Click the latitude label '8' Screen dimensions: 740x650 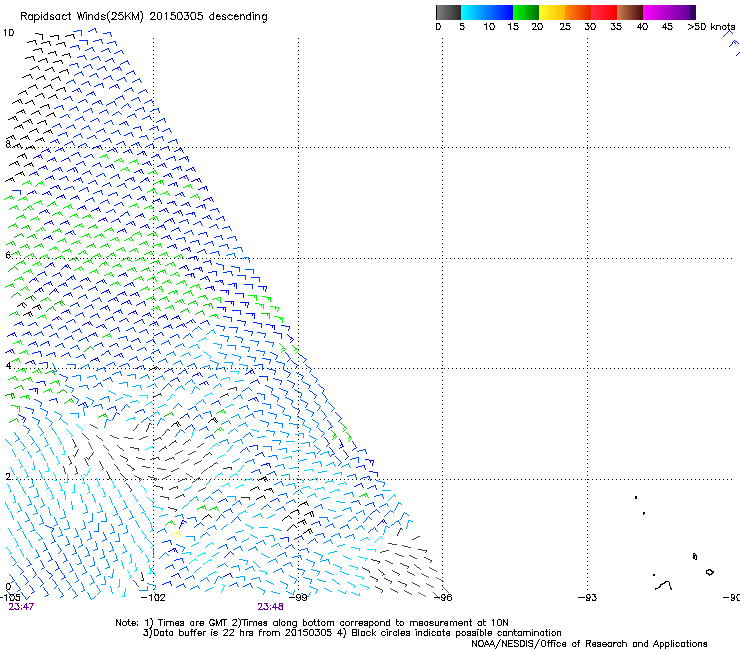(x=8, y=144)
